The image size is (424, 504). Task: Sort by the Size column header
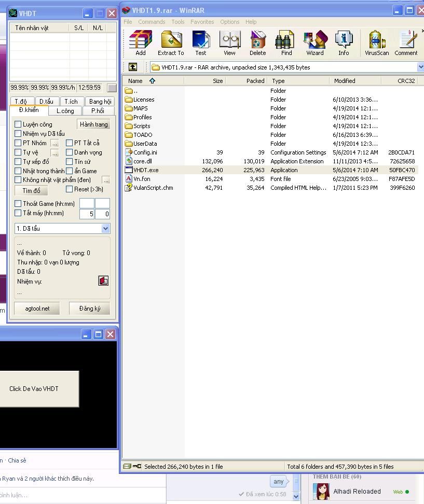click(x=204, y=81)
